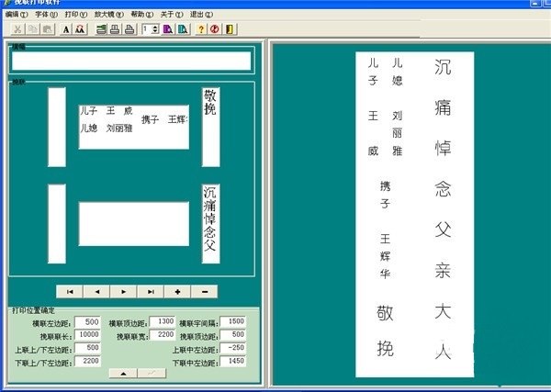Viewport: 551px width, 392px height.
Task: Click the 打印位置确定 panel title
Action: click(x=34, y=310)
